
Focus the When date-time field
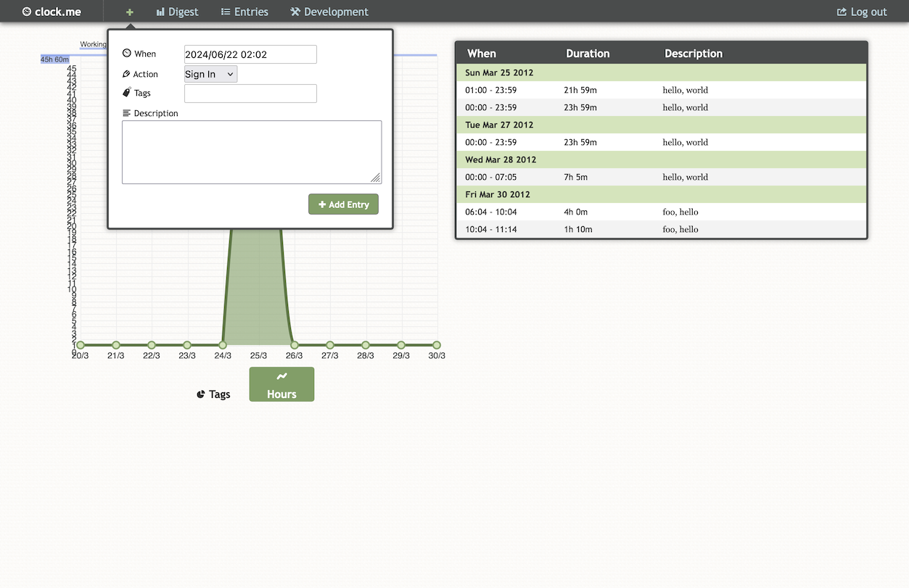click(x=250, y=54)
